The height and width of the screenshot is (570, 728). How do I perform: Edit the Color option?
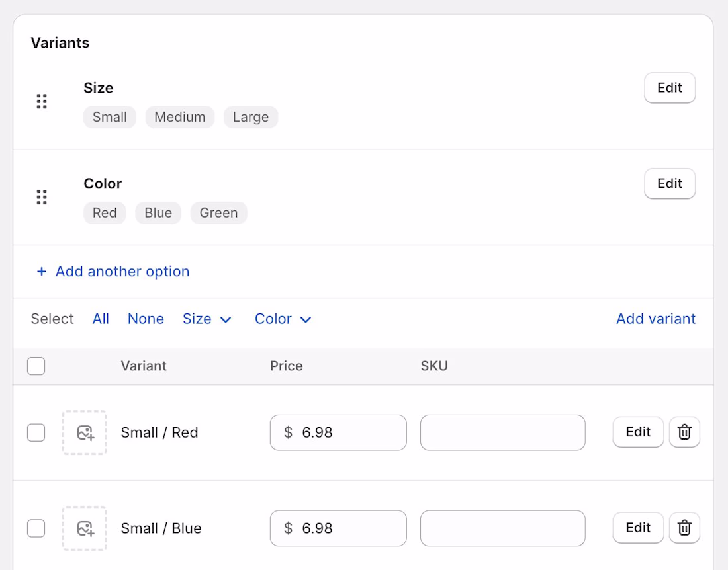pyautogui.click(x=670, y=184)
